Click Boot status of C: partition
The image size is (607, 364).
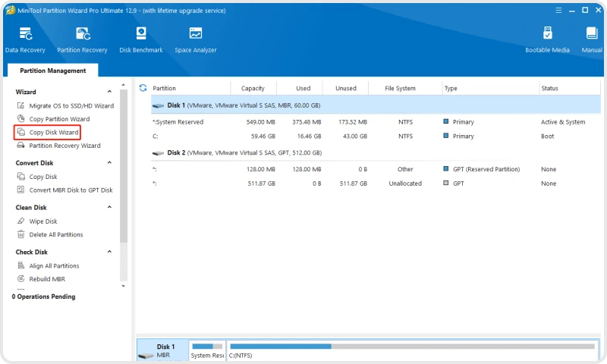[547, 136]
